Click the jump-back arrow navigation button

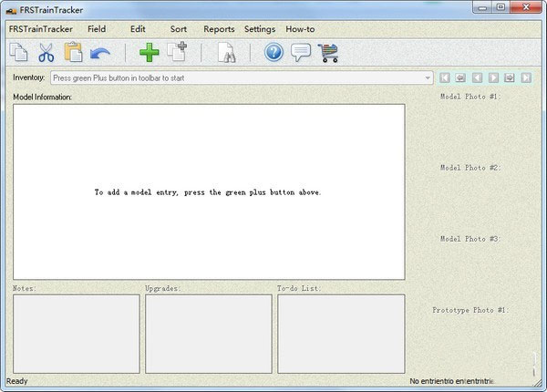[460, 77]
